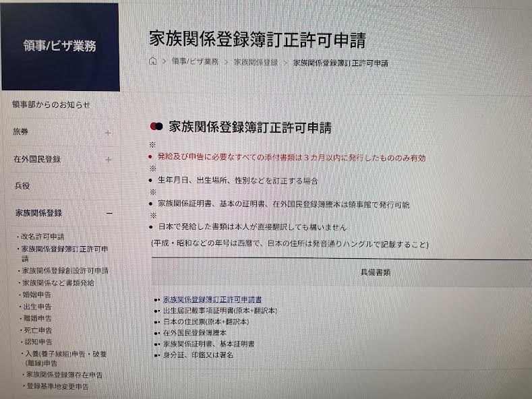Select 改名許可申請 in the sidebar

(42, 237)
